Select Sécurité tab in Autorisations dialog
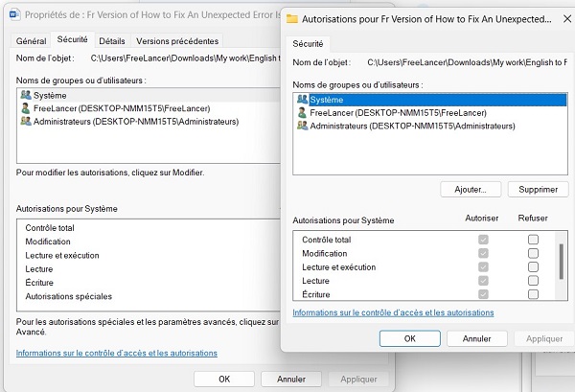 coord(308,44)
